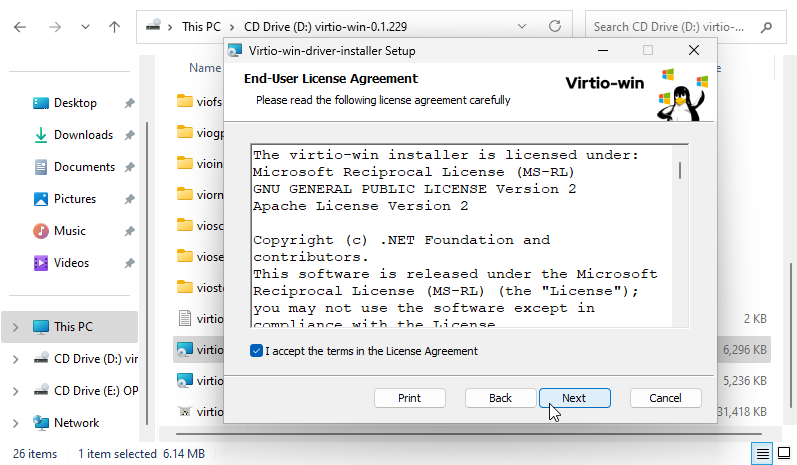Image resolution: width=797 pixels, height=465 pixels.
Task: Open the Desktop quick access folder
Action: [75, 103]
